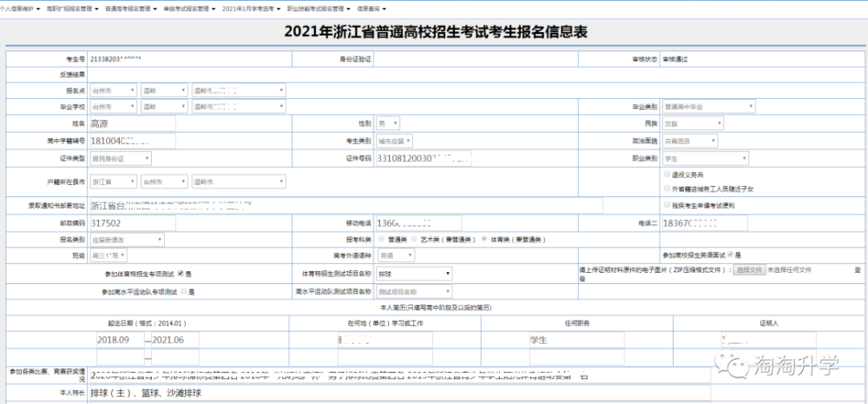This screenshot has height=404, width=868.
Task: Tick the 退役义务兵 checkbox
Action: point(667,174)
